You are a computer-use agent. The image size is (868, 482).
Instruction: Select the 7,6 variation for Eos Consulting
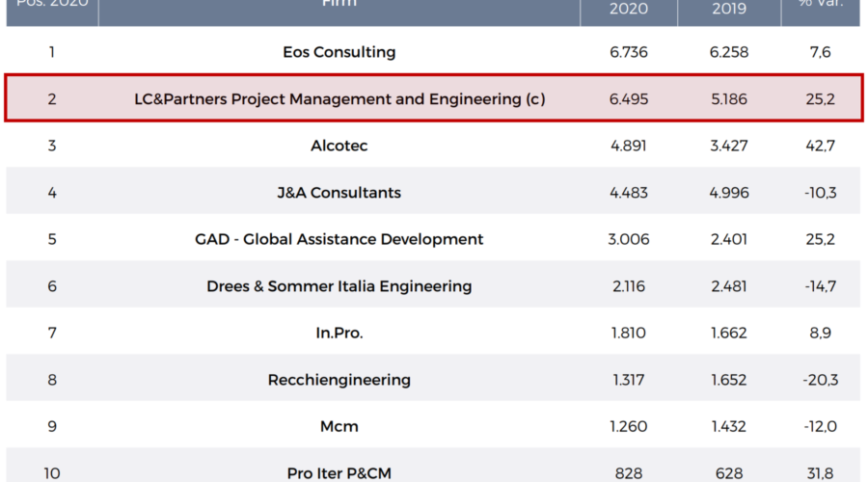tap(821, 52)
